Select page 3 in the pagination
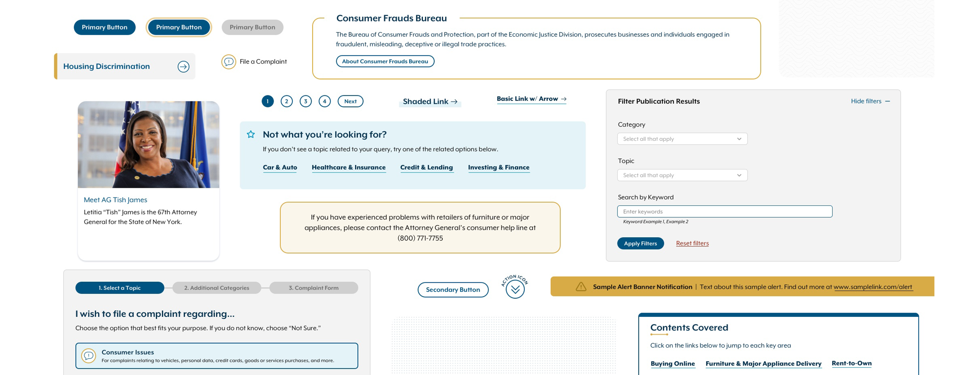Viewport: 980px width, 375px height. [x=305, y=101]
